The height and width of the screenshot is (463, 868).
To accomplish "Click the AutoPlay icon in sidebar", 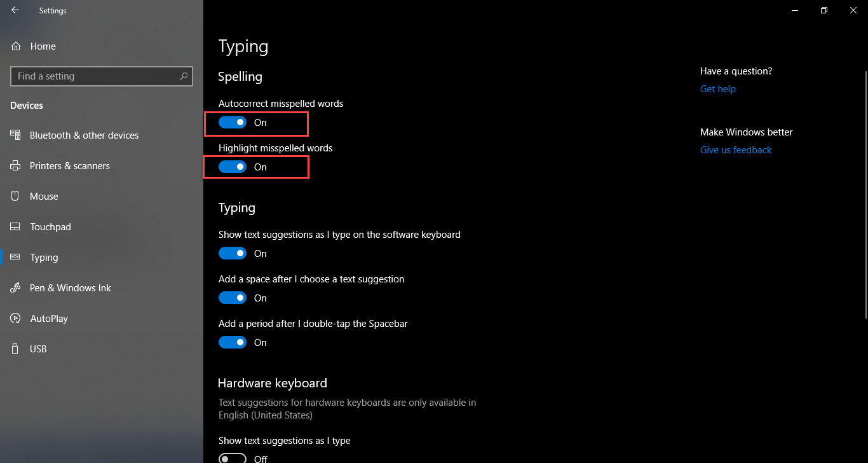I will point(16,319).
